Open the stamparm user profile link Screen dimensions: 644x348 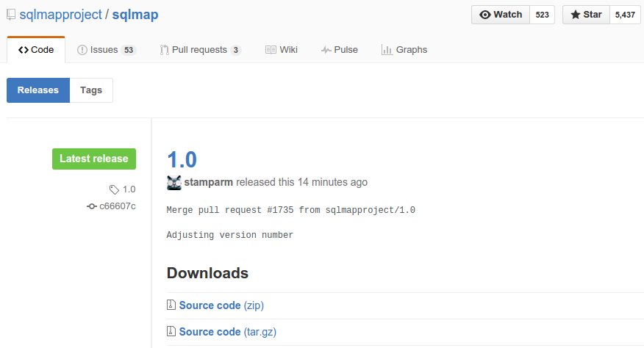pos(208,182)
